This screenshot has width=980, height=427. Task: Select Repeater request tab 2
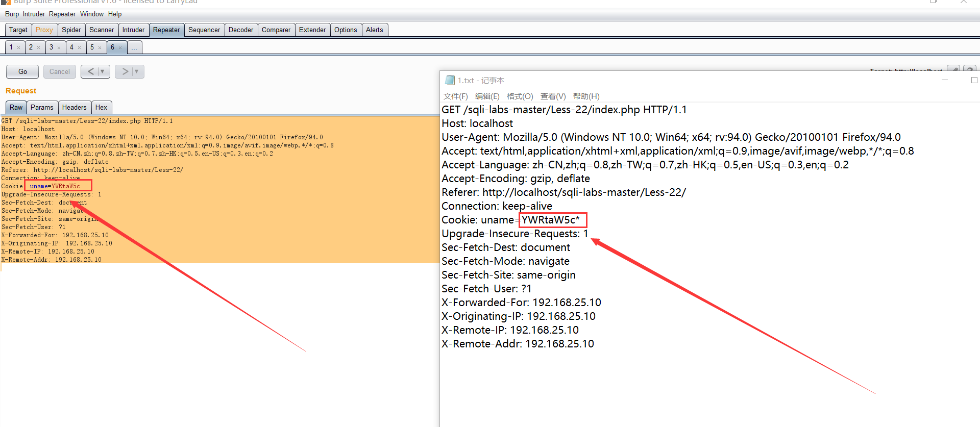coord(31,47)
